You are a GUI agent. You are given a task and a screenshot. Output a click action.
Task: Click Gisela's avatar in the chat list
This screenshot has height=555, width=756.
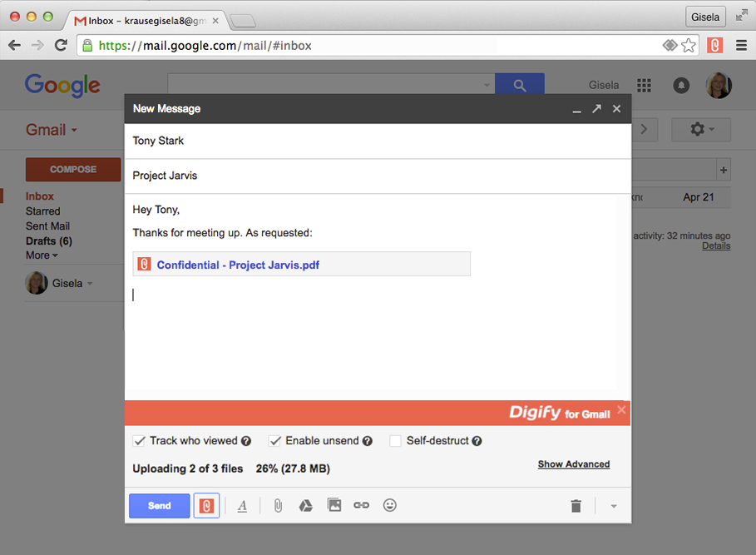(x=37, y=283)
